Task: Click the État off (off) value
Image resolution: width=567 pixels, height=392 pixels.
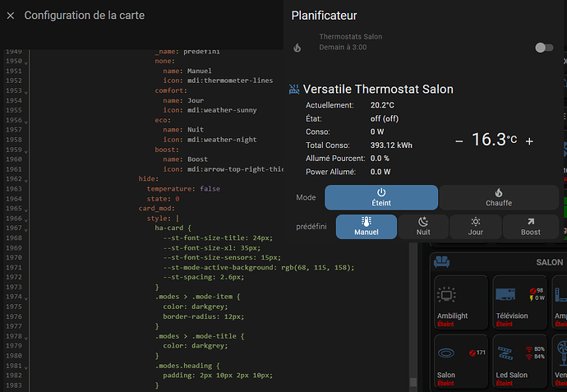Action: pos(385,118)
